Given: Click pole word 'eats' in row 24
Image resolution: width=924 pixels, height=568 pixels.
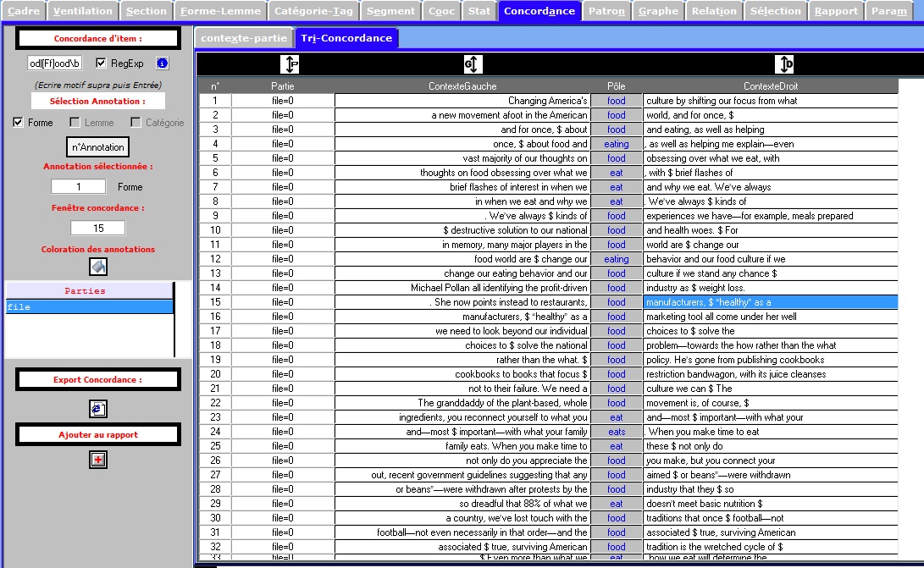Looking at the screenshot, I should click(x=617, y=432).
